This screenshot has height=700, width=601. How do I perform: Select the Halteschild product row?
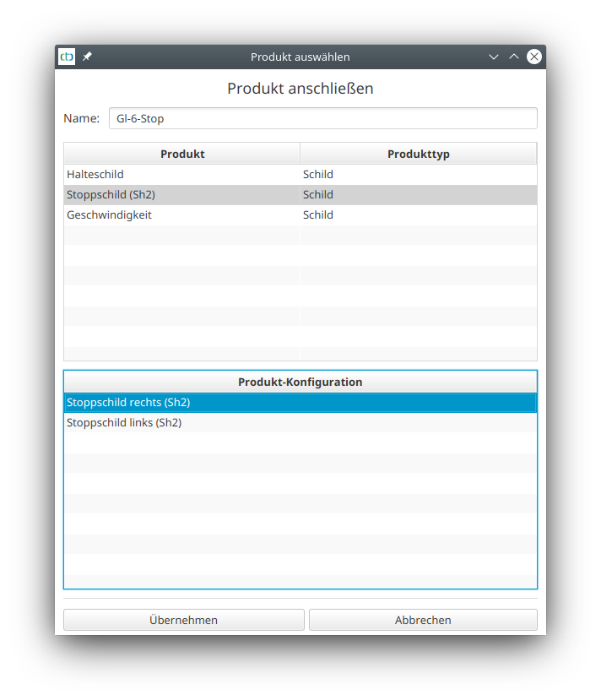95,175
